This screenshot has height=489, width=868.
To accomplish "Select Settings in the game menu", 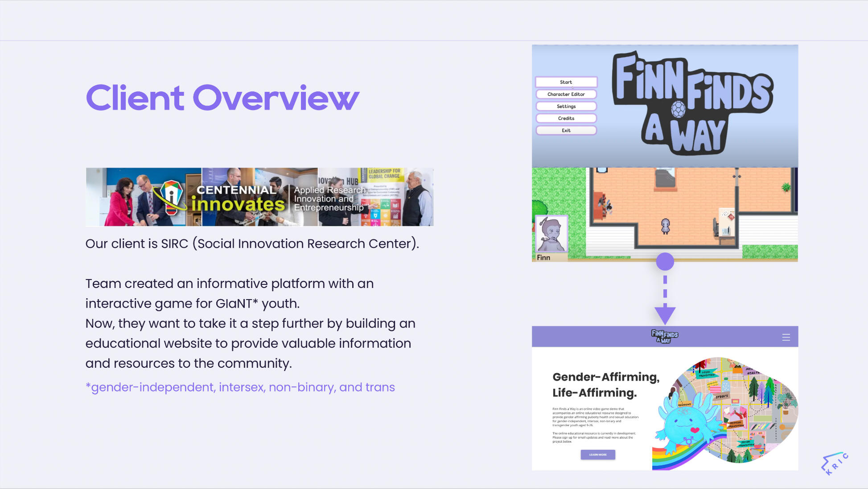I will 566,106.
